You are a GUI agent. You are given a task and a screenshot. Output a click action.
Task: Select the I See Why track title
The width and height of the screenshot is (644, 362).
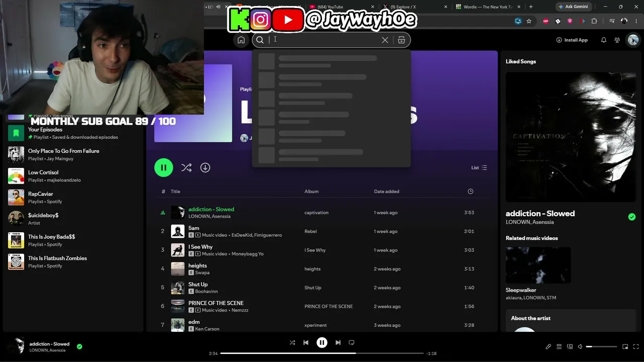200,247
